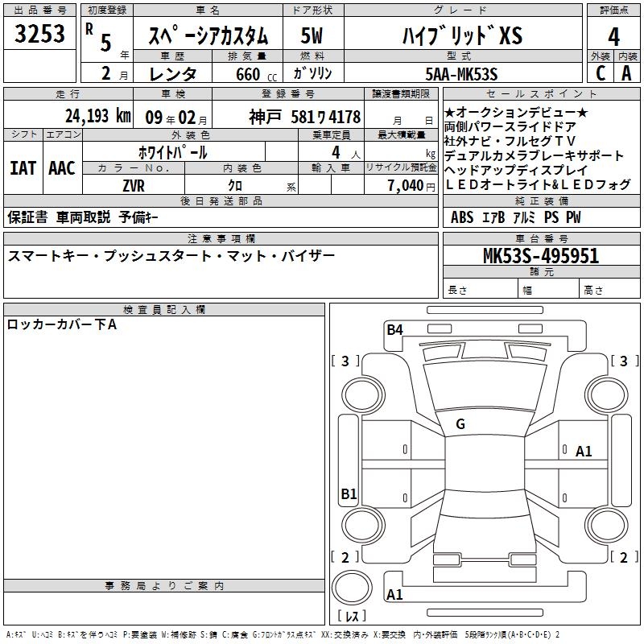
Task: Click the damage code legend line at bottom
Action: click(283, 634)
